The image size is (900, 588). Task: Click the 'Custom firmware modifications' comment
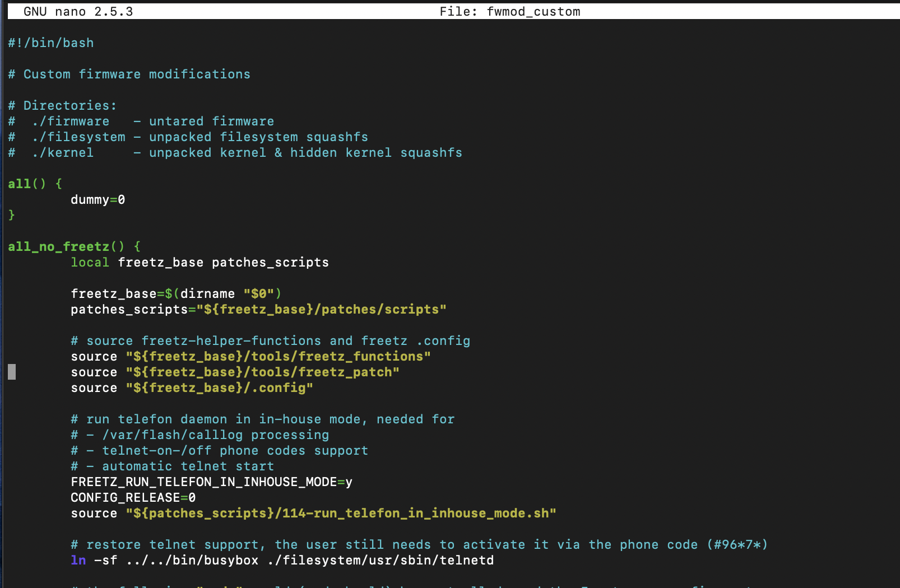click(137, 74)
